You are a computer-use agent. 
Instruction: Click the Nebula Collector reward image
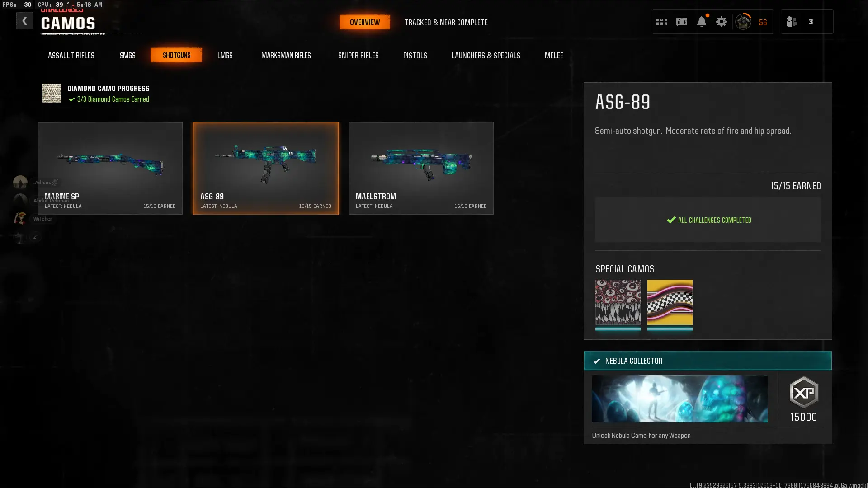(679, 399)
